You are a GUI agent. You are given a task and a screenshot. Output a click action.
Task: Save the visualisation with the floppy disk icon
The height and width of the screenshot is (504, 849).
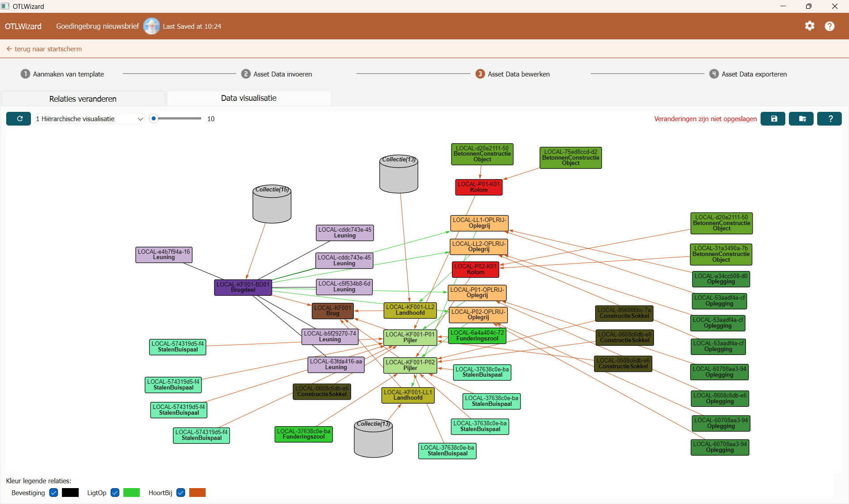point(773,118)
